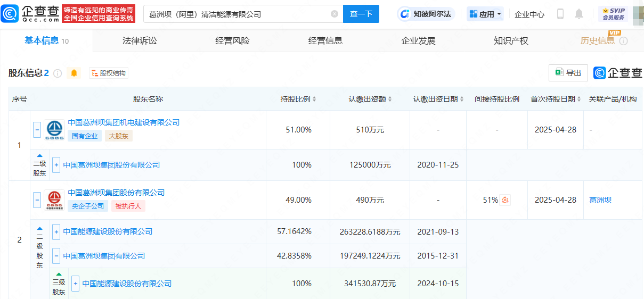Click the 510万元 capital cell
The image size is (644, 299).
click(x=370, y=130)
